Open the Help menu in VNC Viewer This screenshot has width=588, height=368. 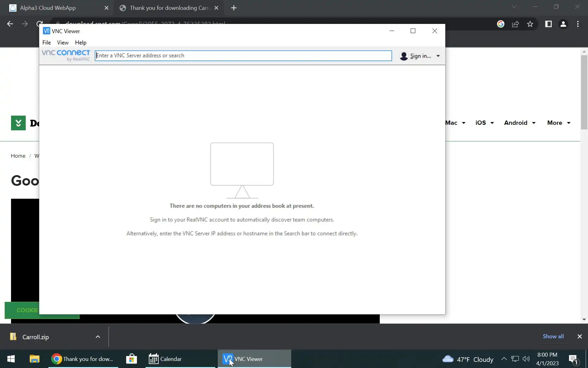pos(81,43)
